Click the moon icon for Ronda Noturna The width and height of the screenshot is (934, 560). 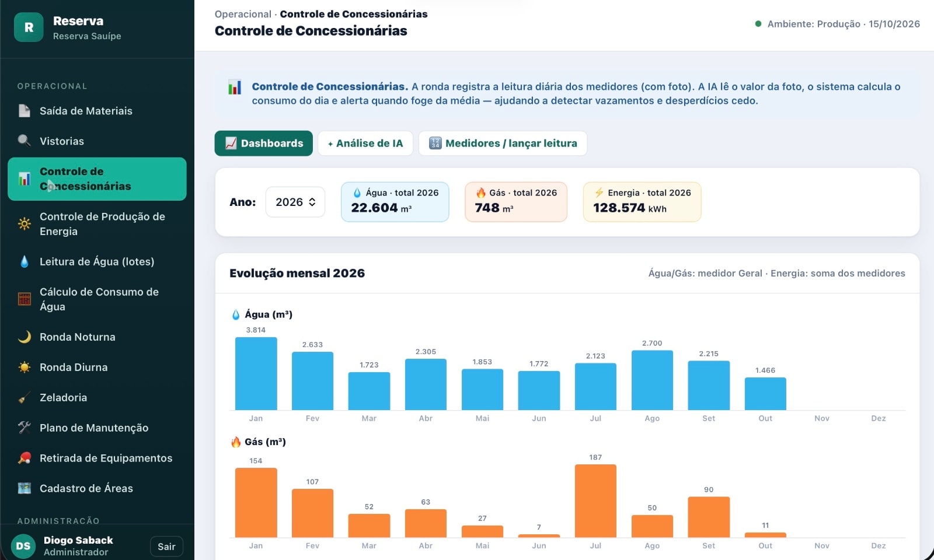click(x=25, y=337)
